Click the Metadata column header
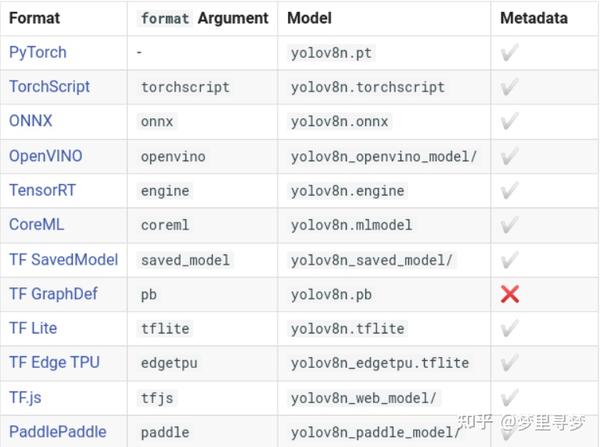Screen dimensions: 600x447 (534, 18)
